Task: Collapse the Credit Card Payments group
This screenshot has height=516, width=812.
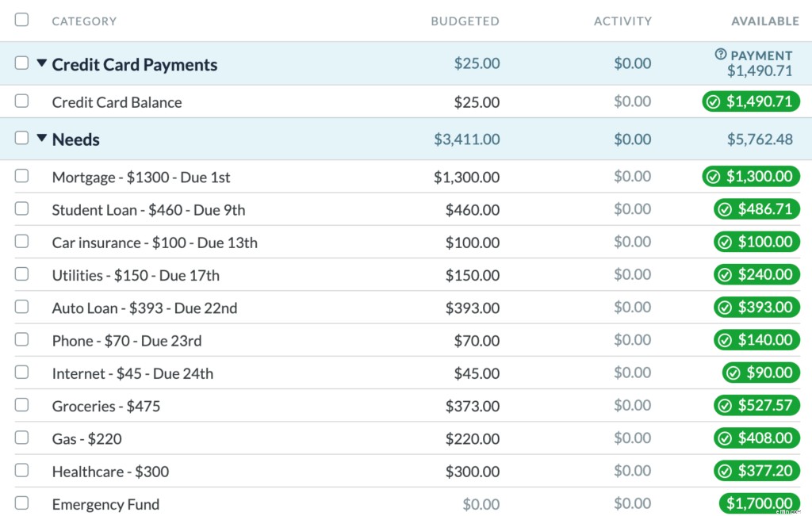Action: [42, 63]
